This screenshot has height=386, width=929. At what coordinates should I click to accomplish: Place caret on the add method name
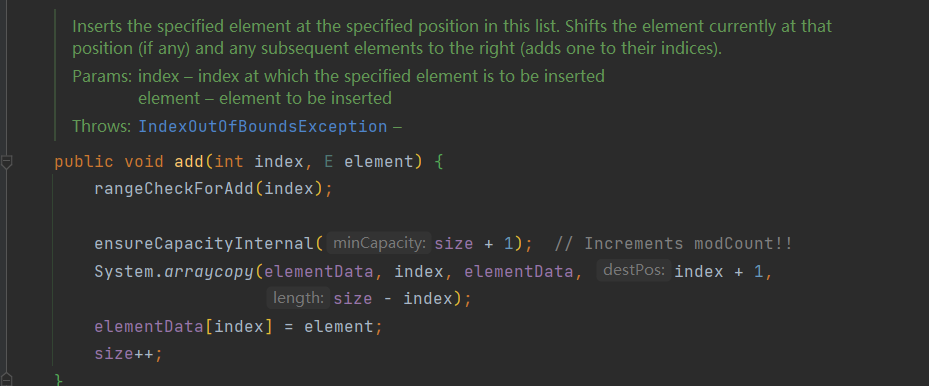[x=188, y=162]
